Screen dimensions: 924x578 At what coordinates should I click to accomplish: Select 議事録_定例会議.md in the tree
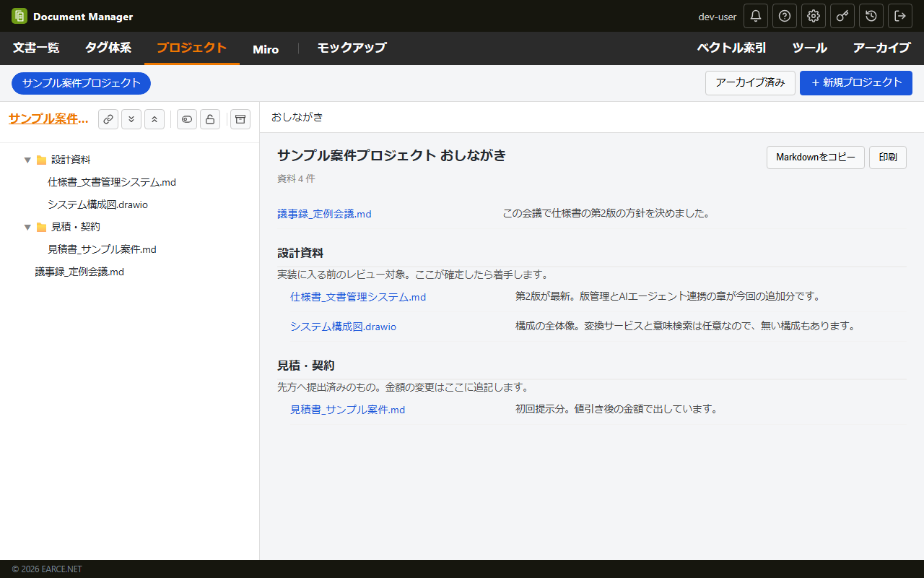(79, 272)
